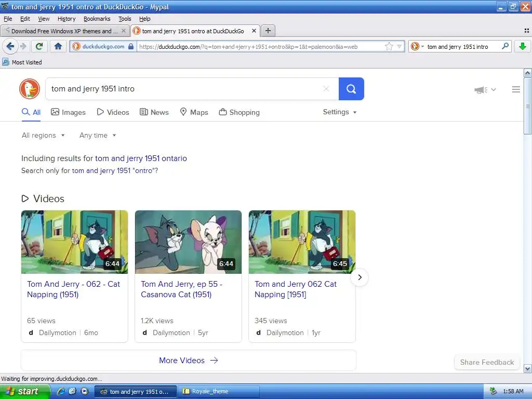Go to the Home page icon
This screenshot has width=532, height=399.
coord(58,46)
